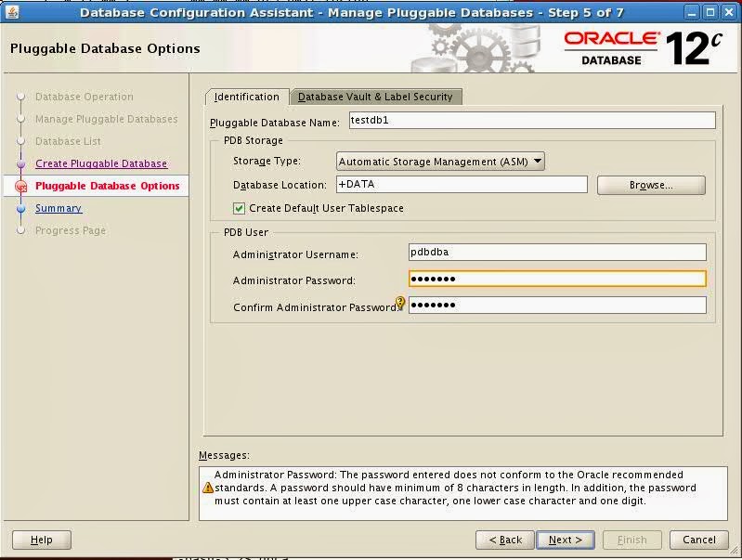Viewport: 742px width, 560px height.
Task: Go back with the Back button
Action: pos(505,540)
